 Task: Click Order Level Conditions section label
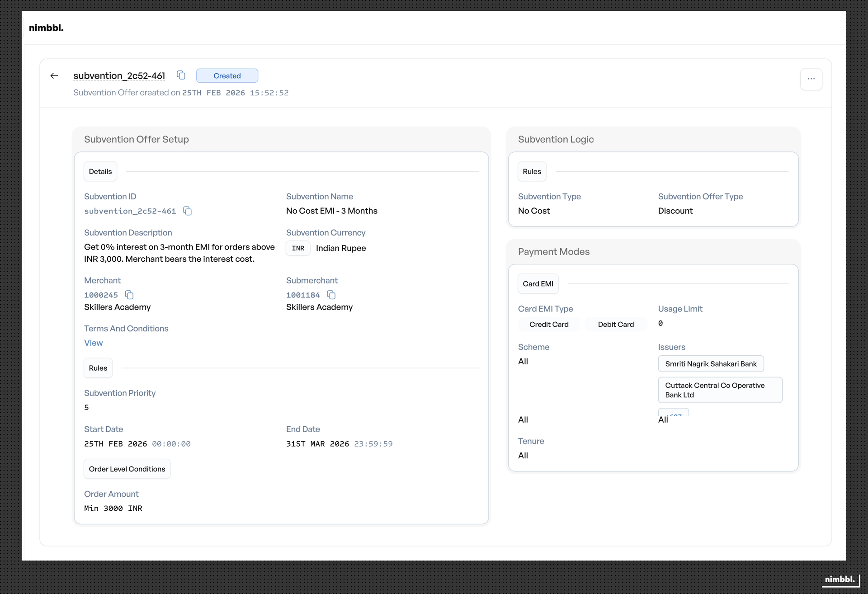coord(127,469)
